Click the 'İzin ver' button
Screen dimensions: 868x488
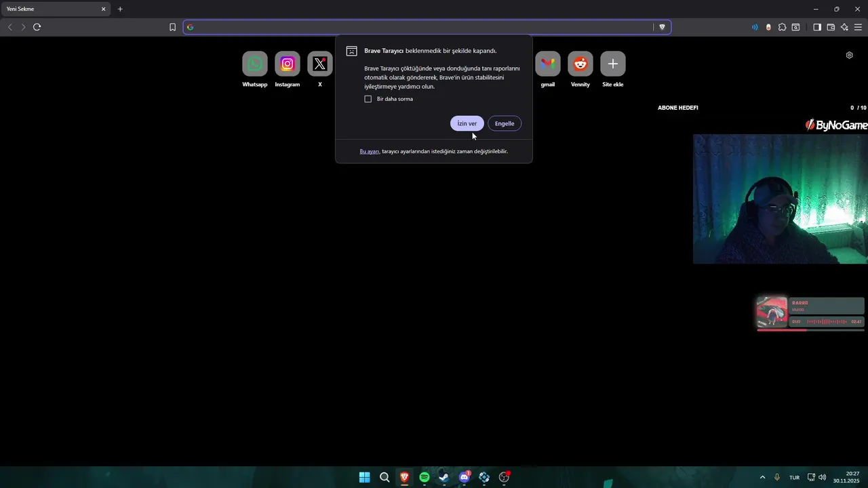point(467,123)
